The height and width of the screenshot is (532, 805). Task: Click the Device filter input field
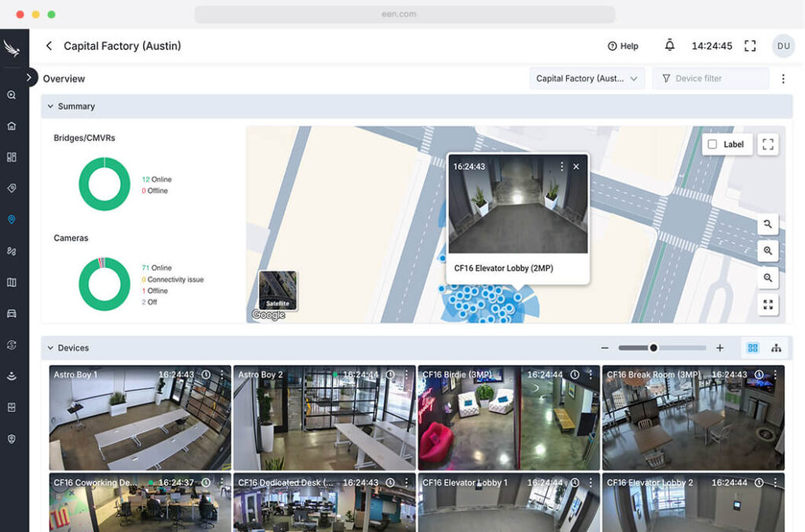(710, 79)
